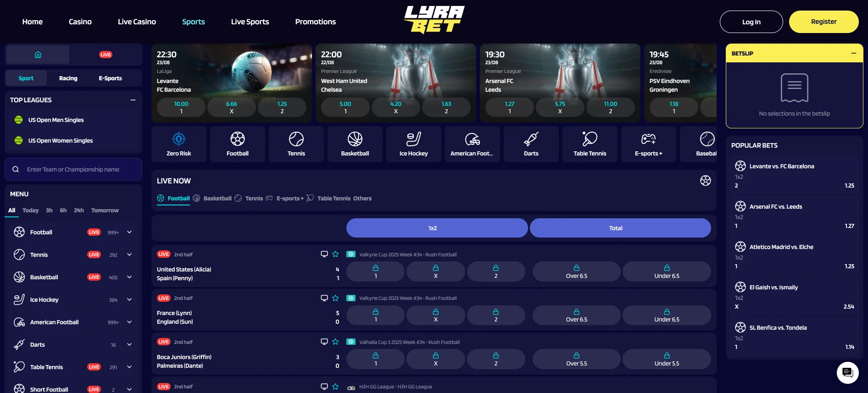868x393 pixels.
Task: Switch to the E-Sports sidebar tab
Action: click(111, 78)
